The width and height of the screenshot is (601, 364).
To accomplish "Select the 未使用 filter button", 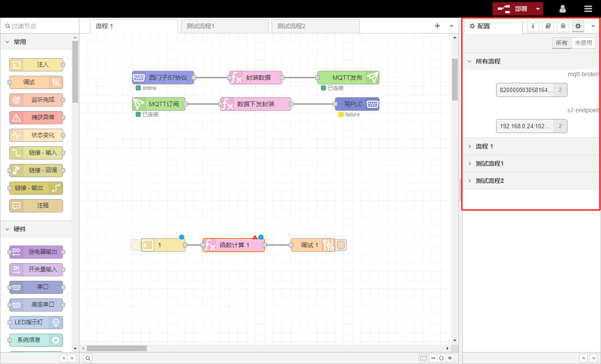I will pyautogui.click(x=583, y=43).
